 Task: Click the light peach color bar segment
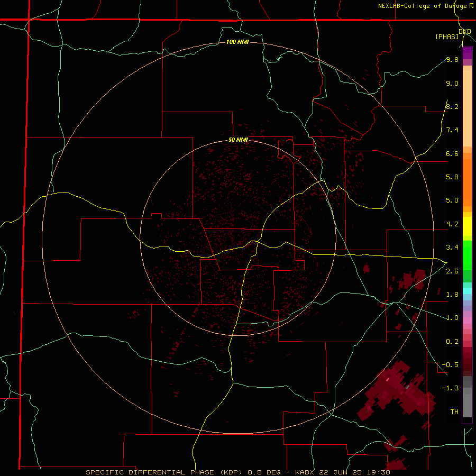tap(467, 108)
